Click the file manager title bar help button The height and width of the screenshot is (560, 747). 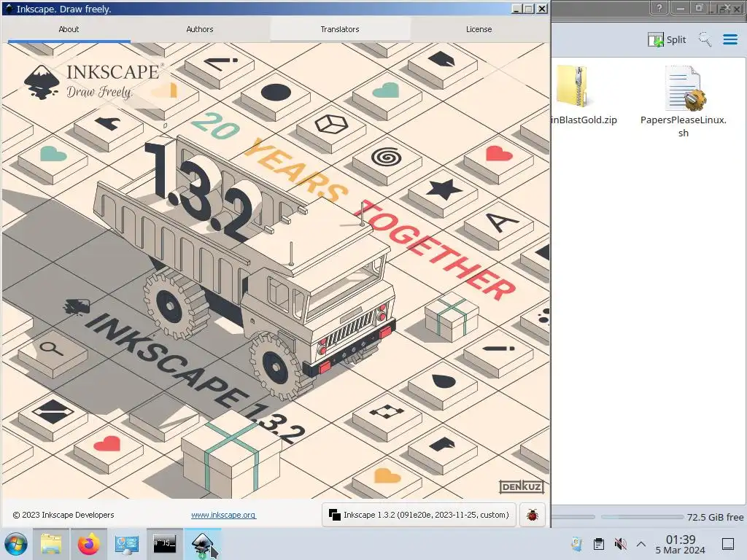659,8
